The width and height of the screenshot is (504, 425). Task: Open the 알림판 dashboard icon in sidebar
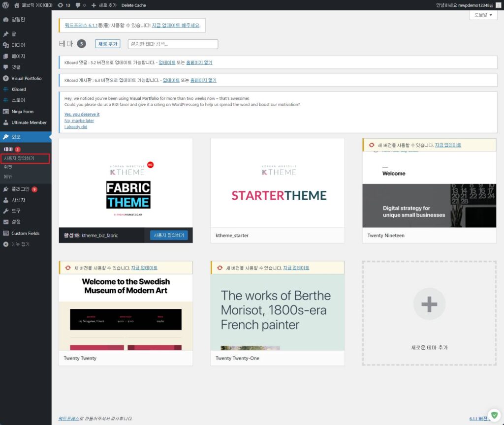pos(6,20)
